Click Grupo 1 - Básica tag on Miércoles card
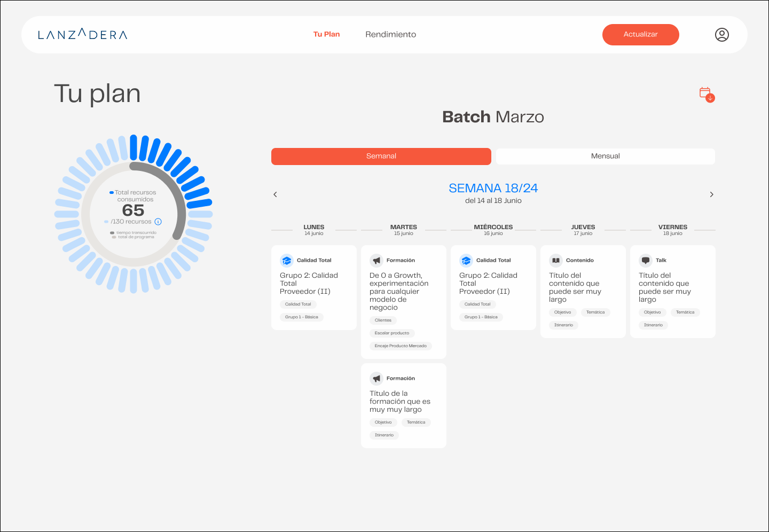This screenshot has height=532, width=769. [481, 317]
